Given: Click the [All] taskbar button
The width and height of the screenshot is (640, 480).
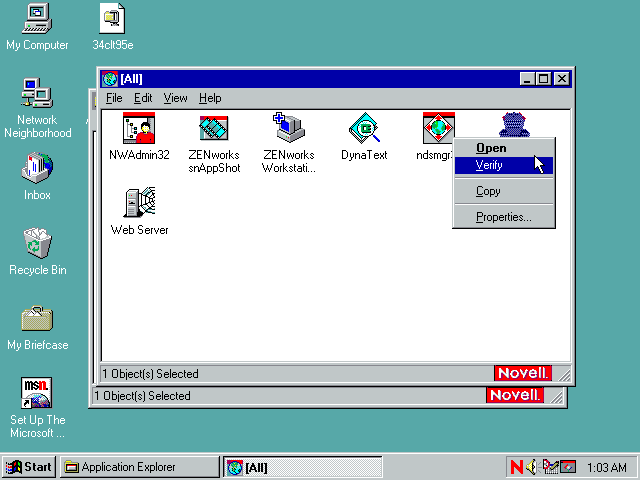Looking at the screenshot, I should coord(302,467).
